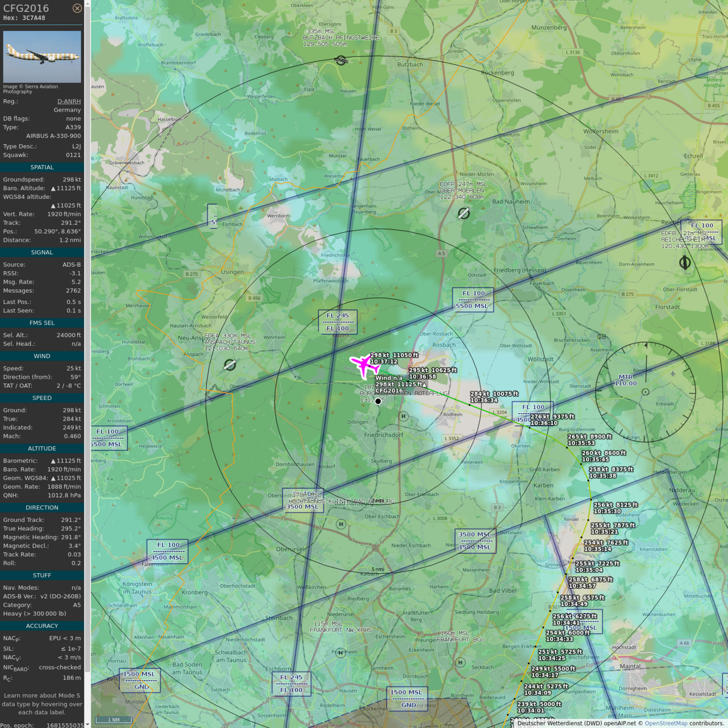Image resolution: width=728 pixels, height=728 pixels.
Task: Click the 10:35:30 track point label
Action: click(x=607, y=511)
